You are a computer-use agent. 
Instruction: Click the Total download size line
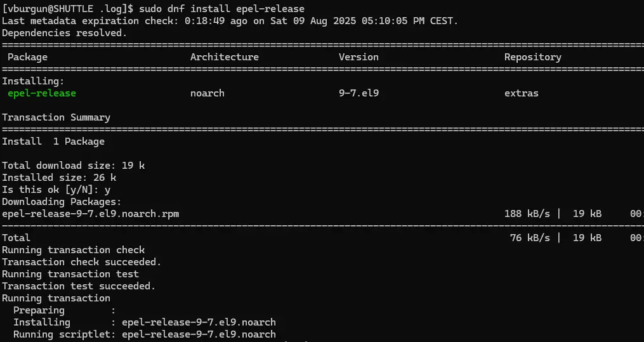pos(73,166)
